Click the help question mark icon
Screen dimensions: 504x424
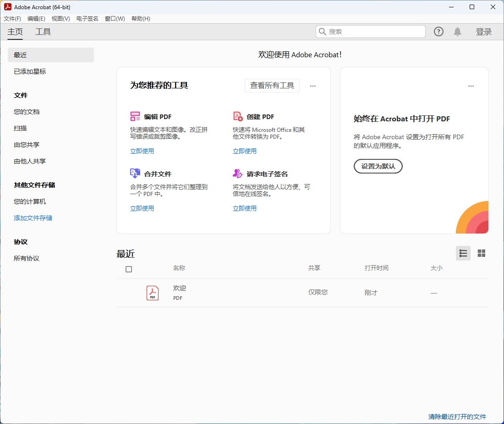[438, 32]
